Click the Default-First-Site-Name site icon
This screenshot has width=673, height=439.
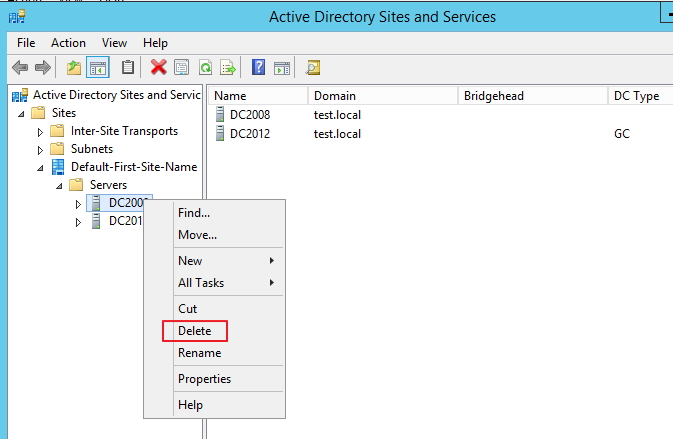coord(58,167)
